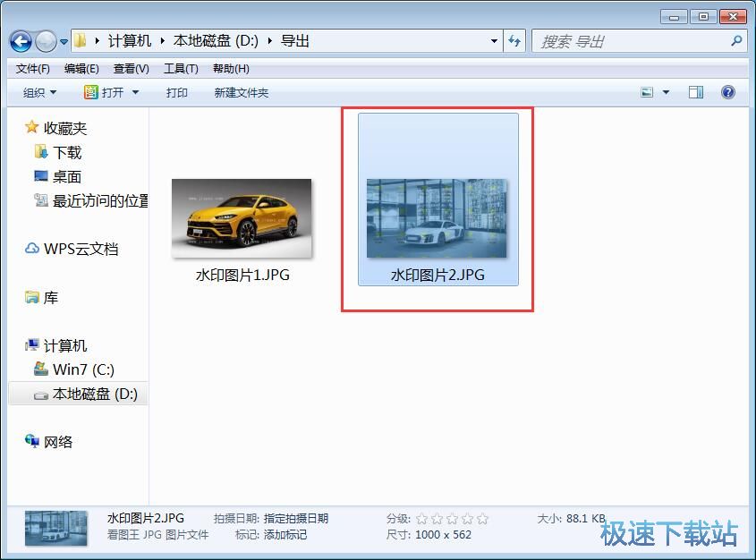Open the view options dropdown arrow
756x560 pixels.
point(666,92)
